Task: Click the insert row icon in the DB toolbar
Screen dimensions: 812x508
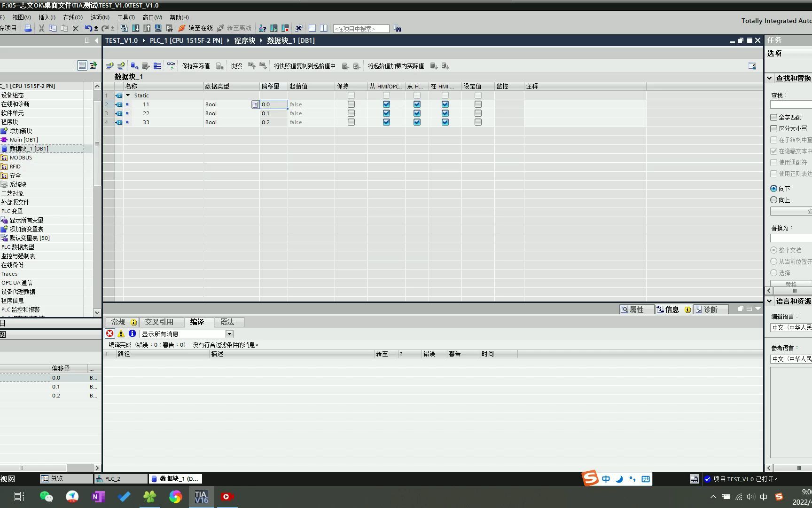Action: coord(110,66)
